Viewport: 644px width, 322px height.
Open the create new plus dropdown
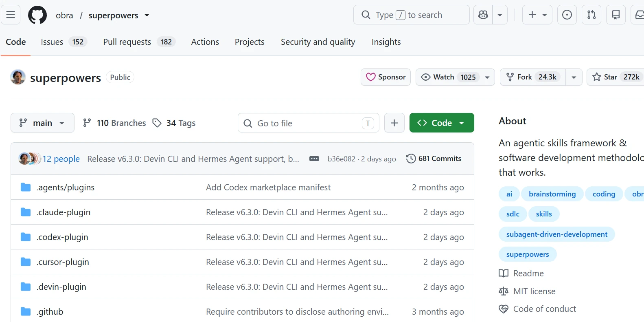coord(537,15)
